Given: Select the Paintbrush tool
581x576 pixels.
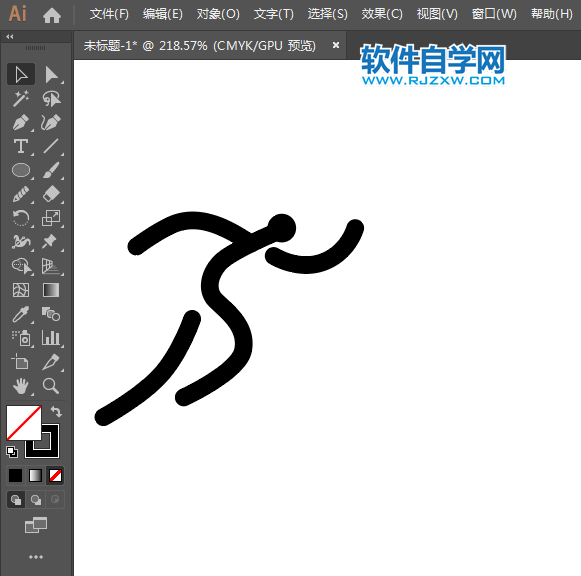Looking at the screenshot, I should pos(51,170).
